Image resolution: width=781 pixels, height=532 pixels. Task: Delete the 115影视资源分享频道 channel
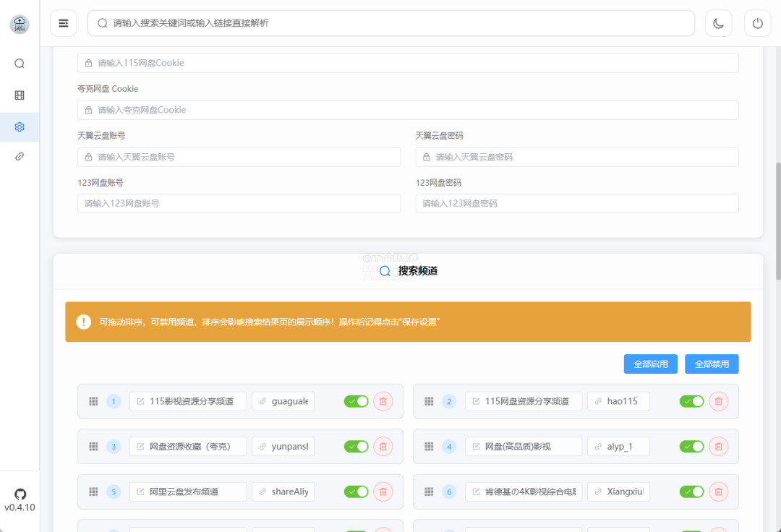pos(383,401)
